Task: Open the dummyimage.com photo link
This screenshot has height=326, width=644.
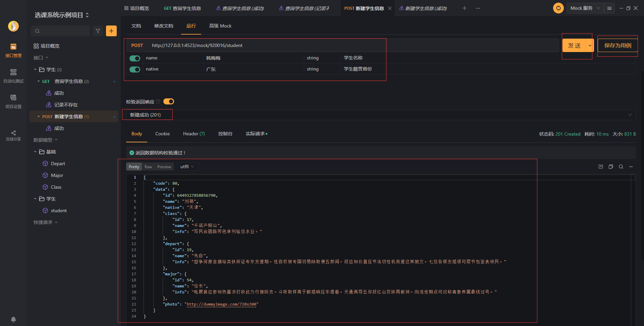Action: tap(221, 304)
